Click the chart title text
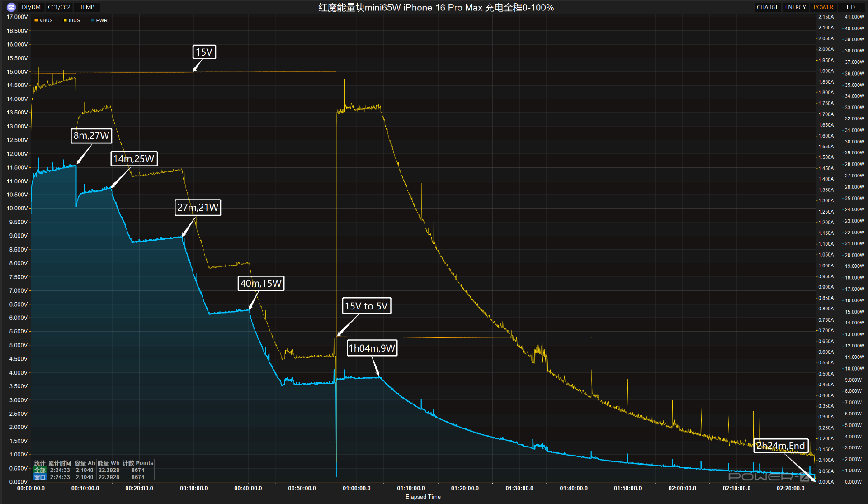This screenshot has width=868, height=504. tap(436, 7)
